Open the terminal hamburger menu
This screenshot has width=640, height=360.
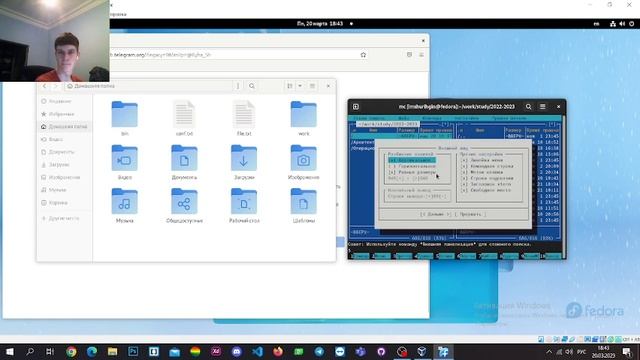click(x=542, y=107)
